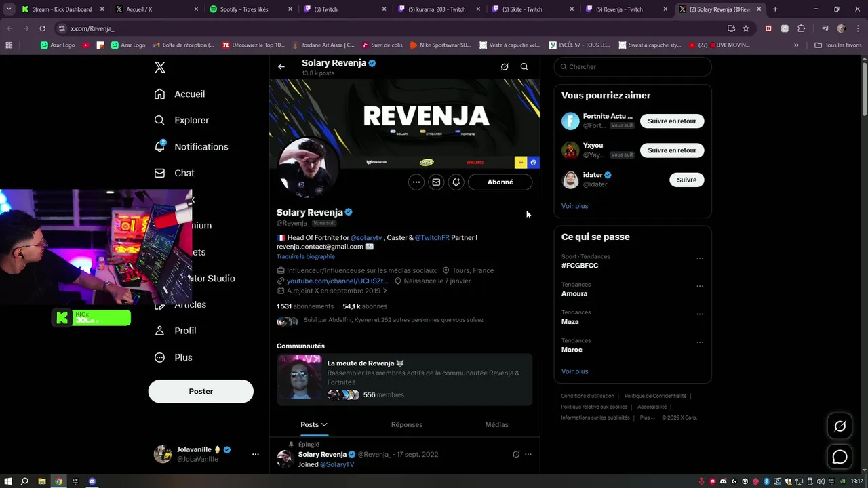
Task: Open Fortnite Actu avatar
Action: [570, 121]
